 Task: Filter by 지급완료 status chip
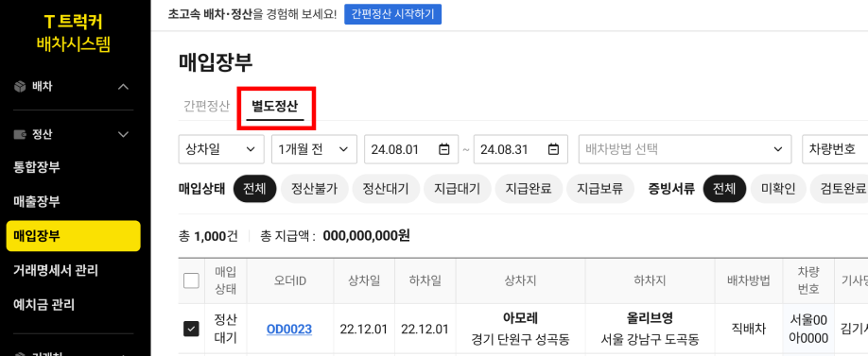(529, 189)
